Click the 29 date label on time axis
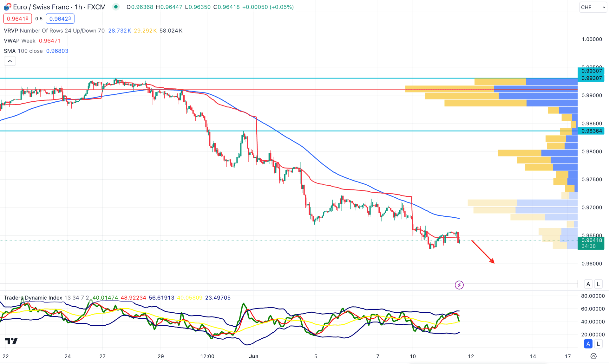This screenshot has width=609, height=364. (161, 356)
